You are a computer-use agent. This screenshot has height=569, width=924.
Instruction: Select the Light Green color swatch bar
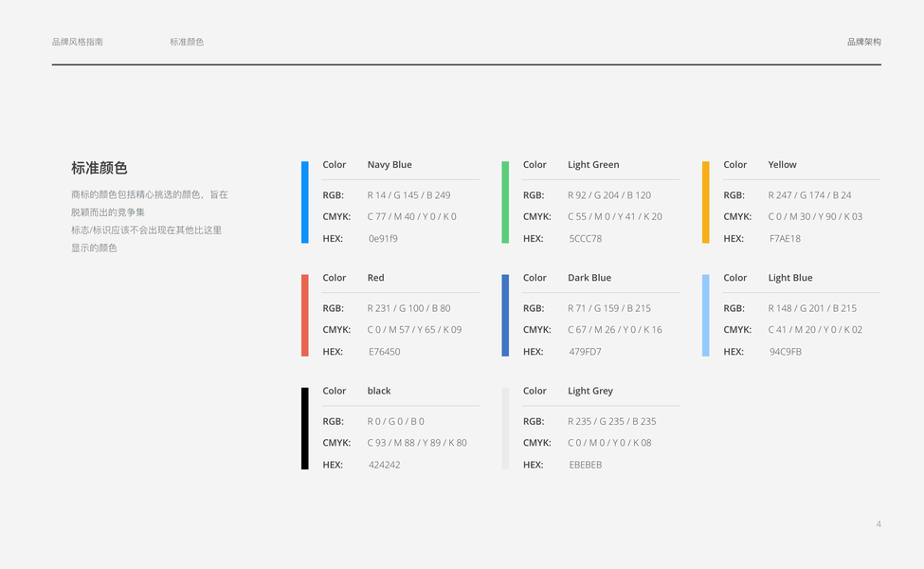pyautogui.click(x=505, y=202)
